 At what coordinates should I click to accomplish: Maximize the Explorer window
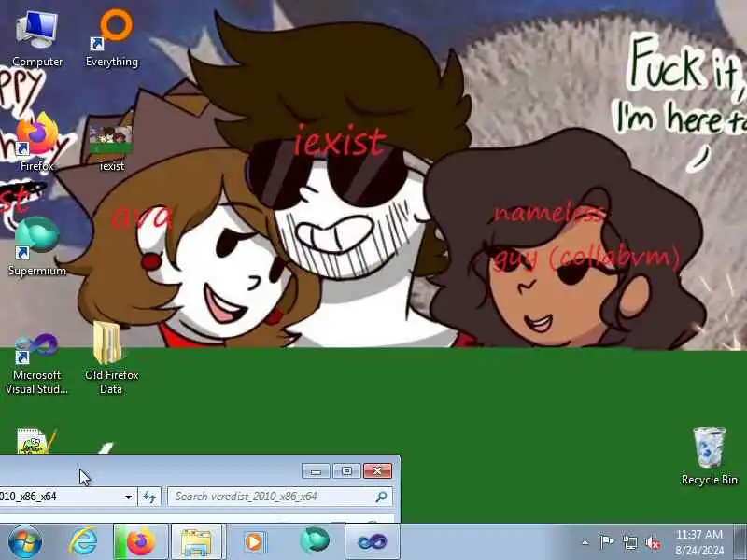346,471
